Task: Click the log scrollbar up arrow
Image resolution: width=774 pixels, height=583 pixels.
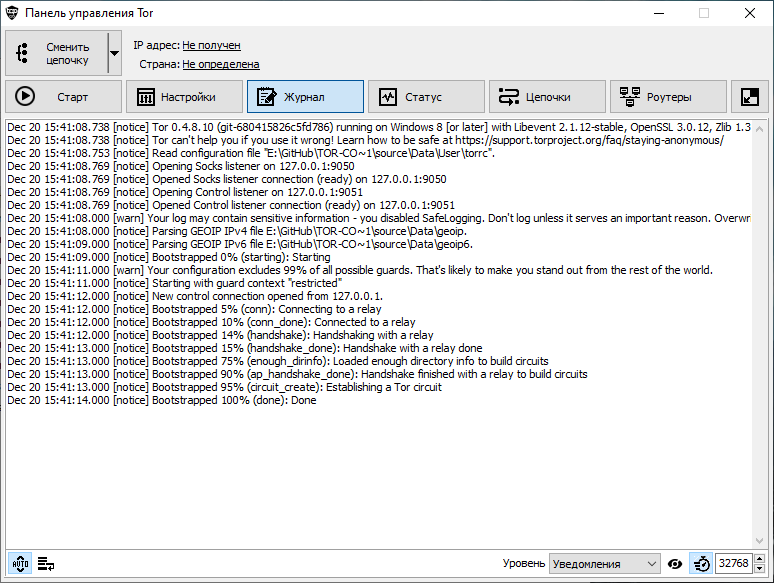Action: tap(760, 129)
